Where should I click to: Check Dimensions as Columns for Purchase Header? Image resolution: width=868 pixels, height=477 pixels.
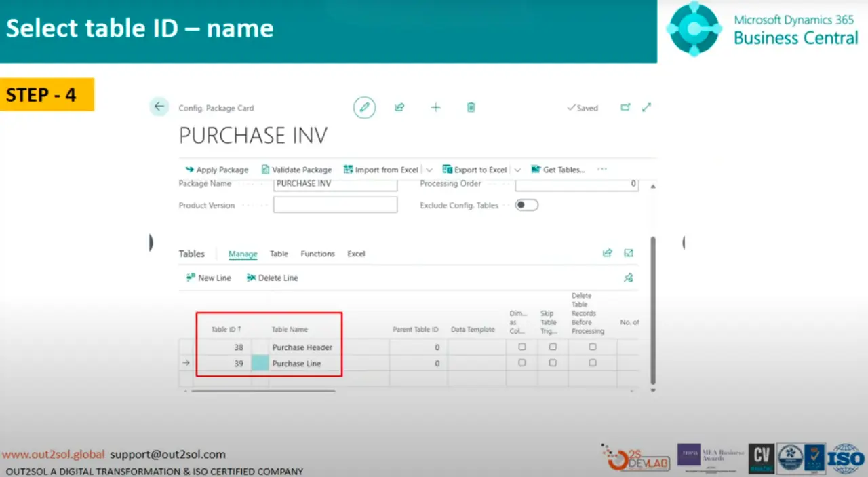pos(521,347)
